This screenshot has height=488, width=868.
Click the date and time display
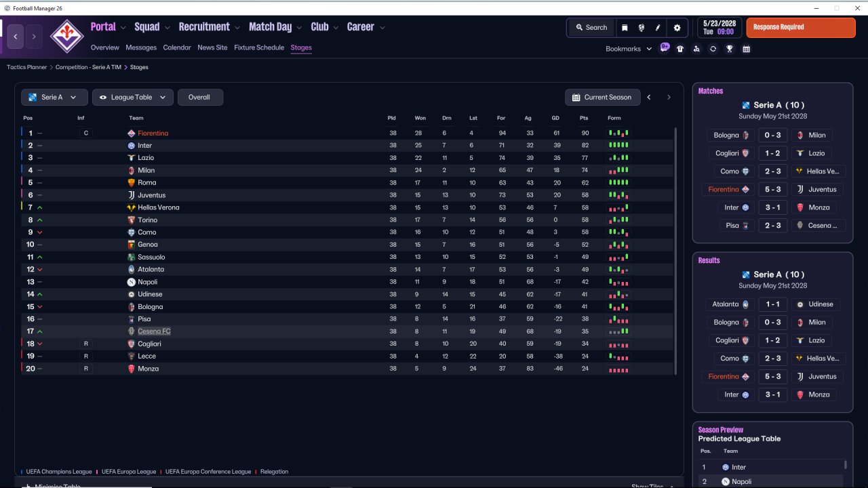[x=719, y=28]
